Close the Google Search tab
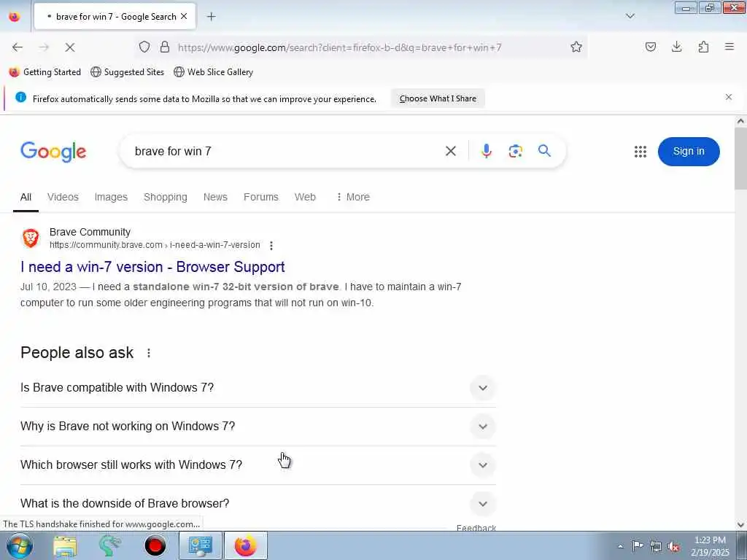Viewport: 747px width, 560px height. pos(184,16)
